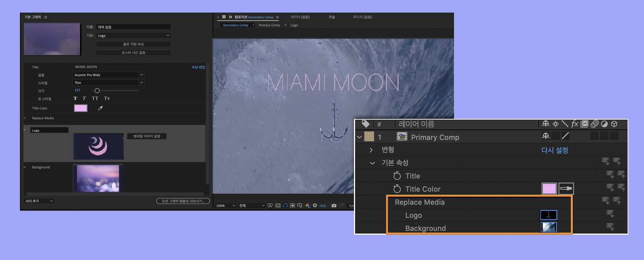
Task: Click the 속성 편집 link
Action: pos(198,67)
